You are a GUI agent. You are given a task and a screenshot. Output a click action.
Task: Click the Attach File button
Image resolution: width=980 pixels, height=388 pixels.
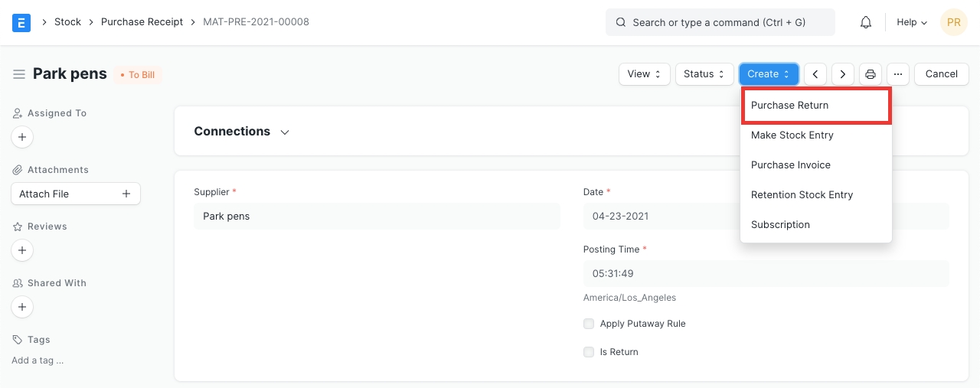click(75, 194)
